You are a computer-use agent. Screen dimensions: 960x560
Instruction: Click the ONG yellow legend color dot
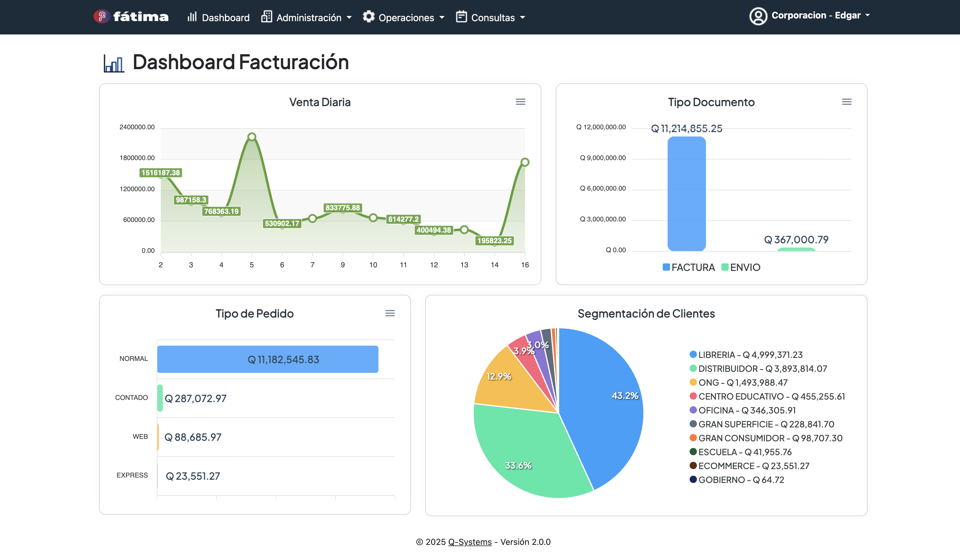pyautogui.click(x=693, y=382)
